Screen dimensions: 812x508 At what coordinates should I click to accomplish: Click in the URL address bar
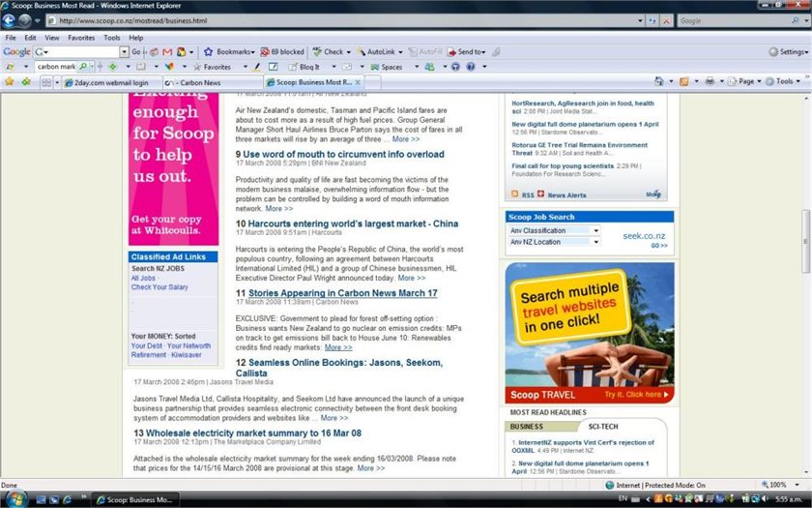pyautogui.click(x=342, y=20)
